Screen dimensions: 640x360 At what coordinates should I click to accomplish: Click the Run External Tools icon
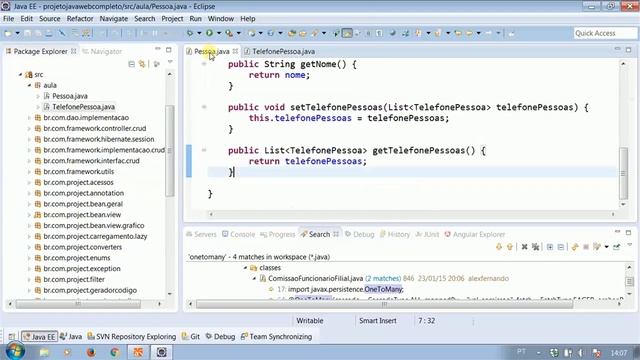(x=229, y=33)
